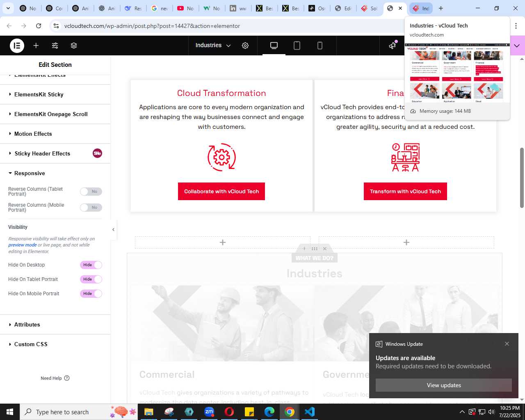Switch to Google 'new' browser tab

tap(159, 8)
